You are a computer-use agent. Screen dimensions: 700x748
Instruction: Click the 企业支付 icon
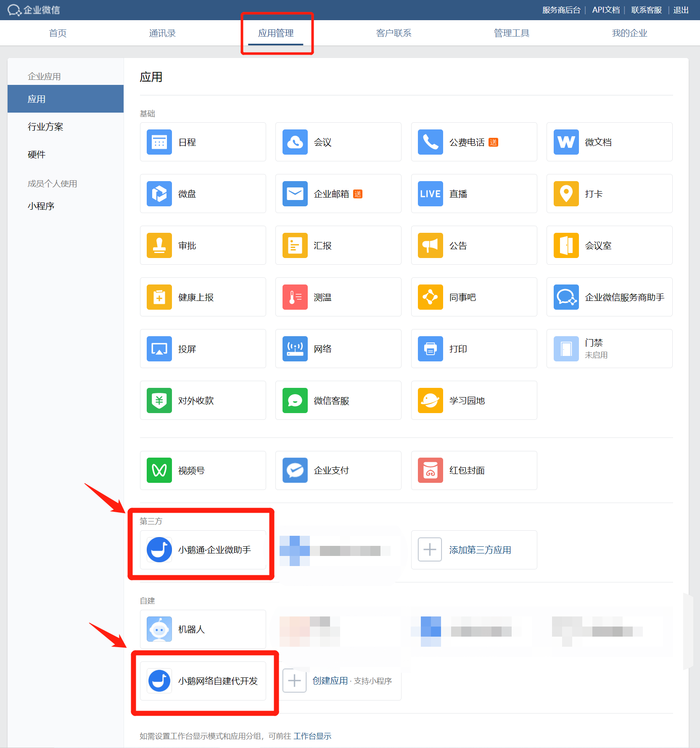tap(295, 470)
